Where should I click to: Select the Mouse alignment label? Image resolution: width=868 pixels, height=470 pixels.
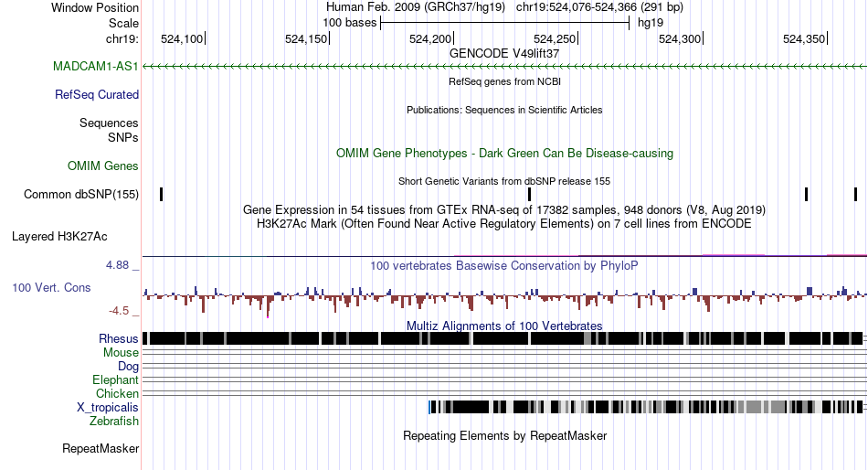coord(121,353)
